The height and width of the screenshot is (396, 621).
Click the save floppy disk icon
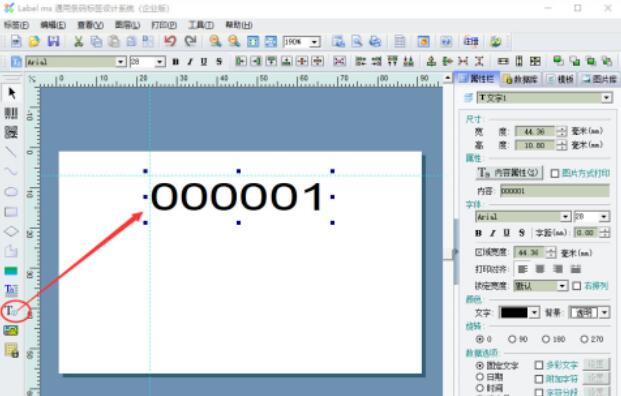[x=53, y=41]
